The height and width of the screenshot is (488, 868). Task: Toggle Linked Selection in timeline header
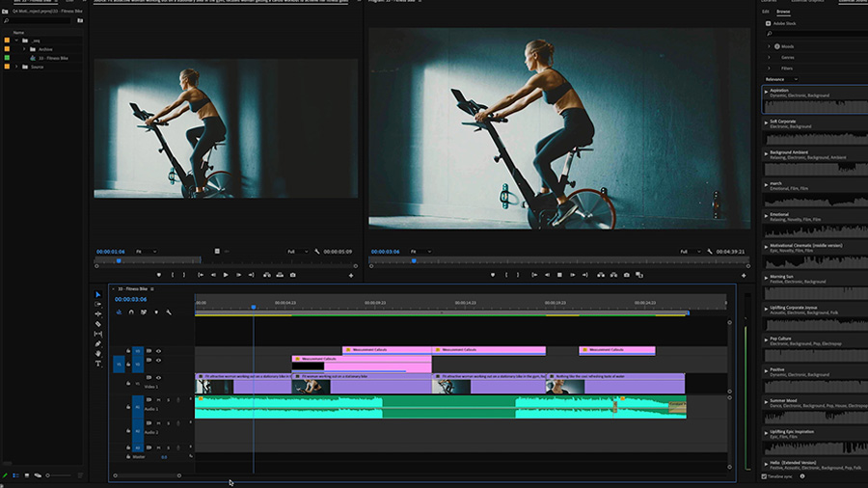coord(144,312)
